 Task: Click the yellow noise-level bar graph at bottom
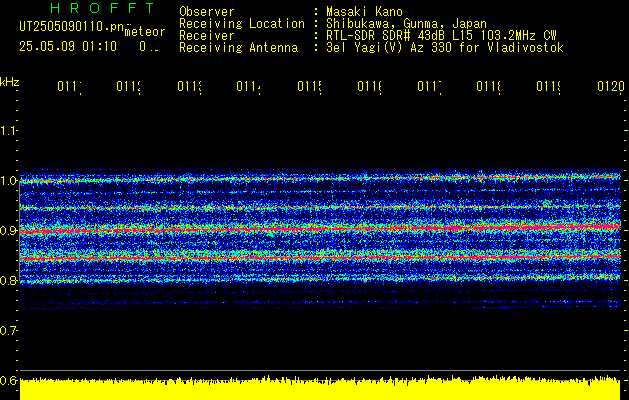320,388
